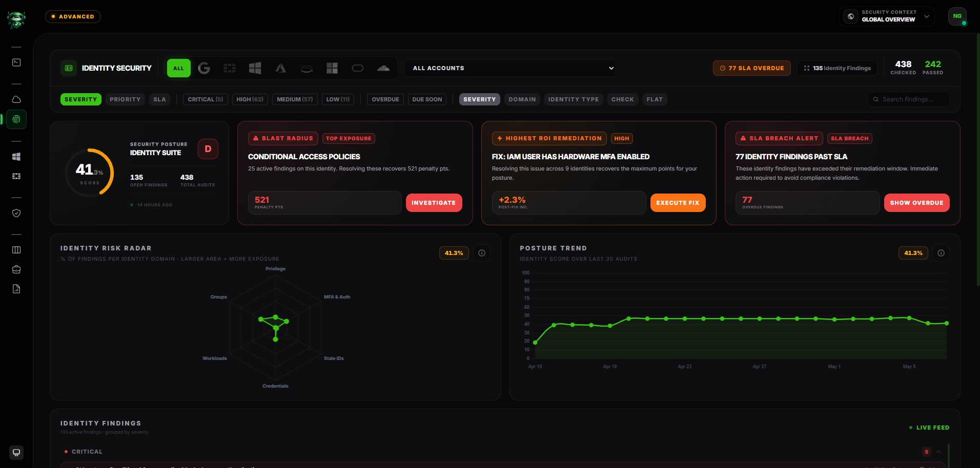The height and width of the screenshot is (468, 980).
Task: Click the EXECUTE FIX button
Action: [678, 203]
